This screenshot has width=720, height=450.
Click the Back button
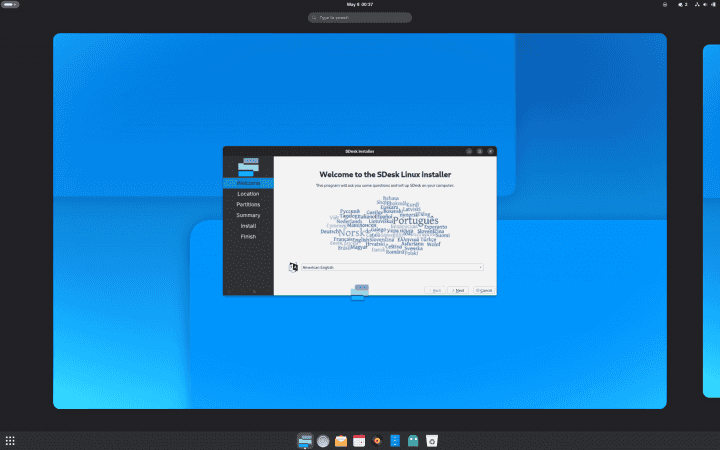(x=435, y=290)
